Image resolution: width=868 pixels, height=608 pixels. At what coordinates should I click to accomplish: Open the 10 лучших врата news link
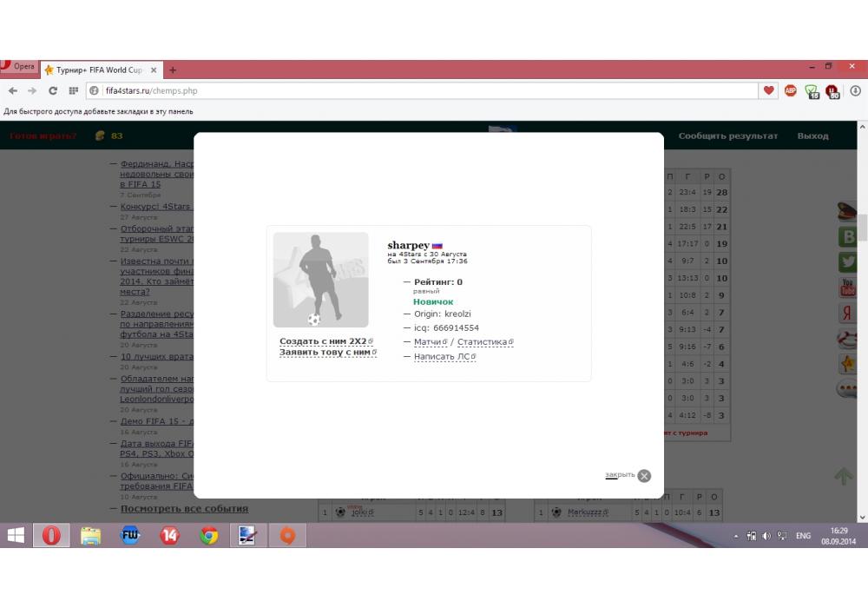pos(156,357)
